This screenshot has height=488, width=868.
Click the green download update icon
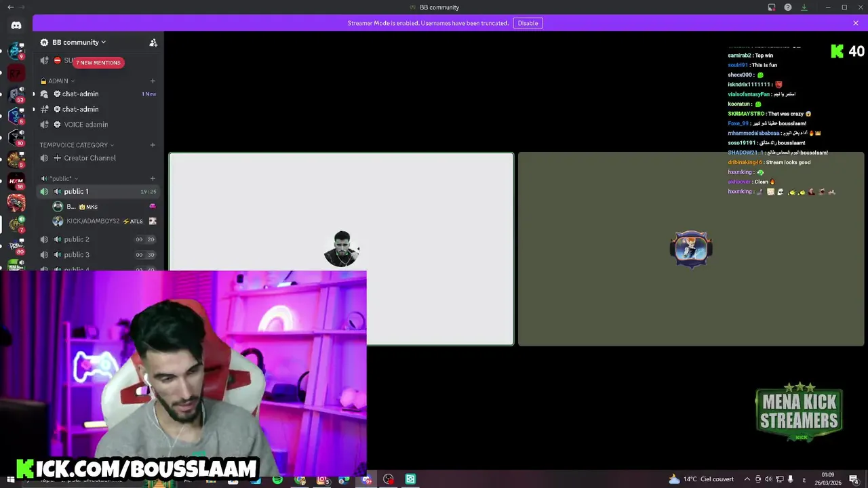coord(804,7)
